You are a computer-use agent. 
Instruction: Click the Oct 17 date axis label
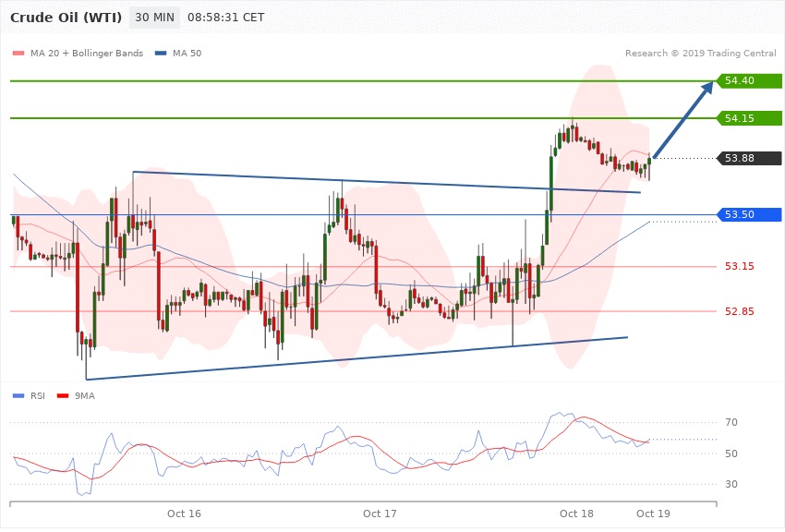point(380,513)
